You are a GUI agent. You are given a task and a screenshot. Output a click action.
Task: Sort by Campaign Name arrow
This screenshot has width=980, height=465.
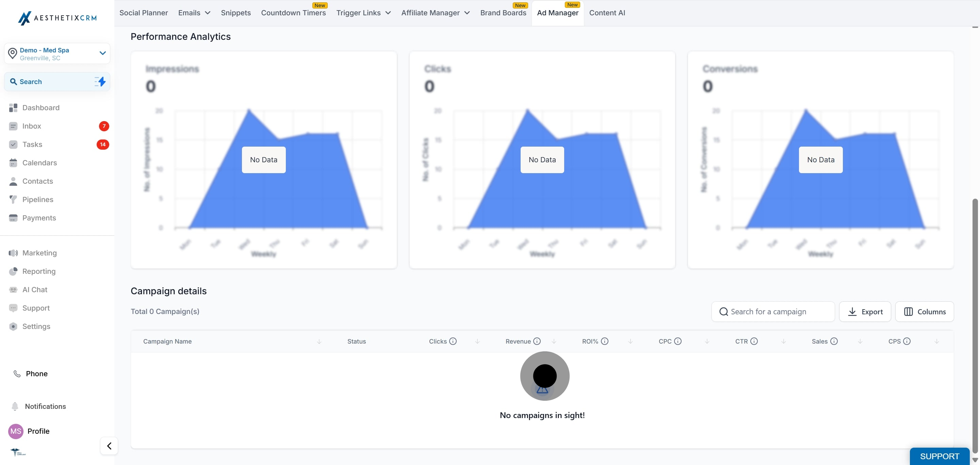point(319,342)
